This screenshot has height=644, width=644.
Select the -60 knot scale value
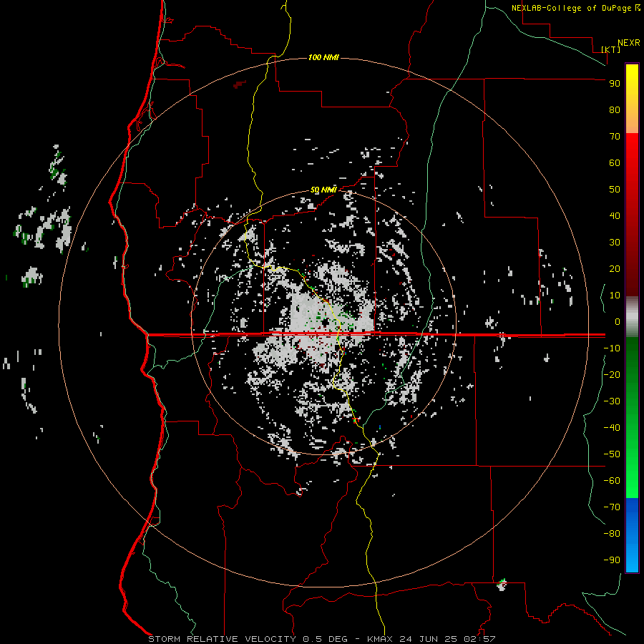pos(612,481)
